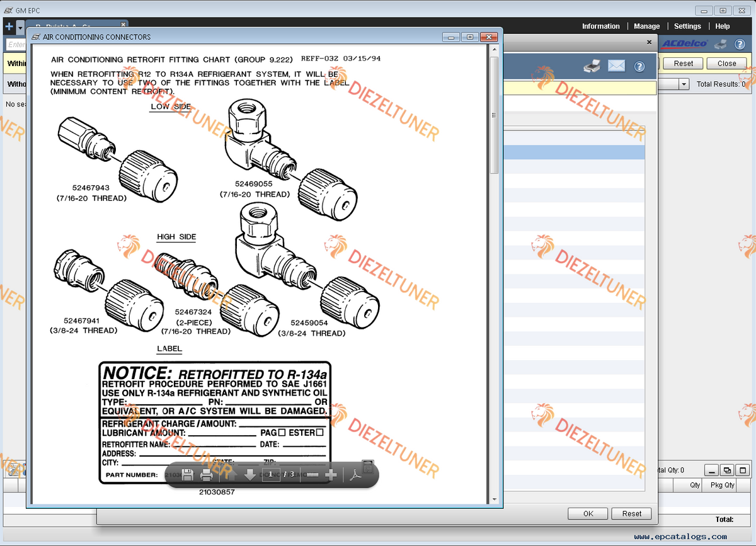Screen dimensions: 756x546
Task: Close the search dialog with the X
Action: point(650,42)
